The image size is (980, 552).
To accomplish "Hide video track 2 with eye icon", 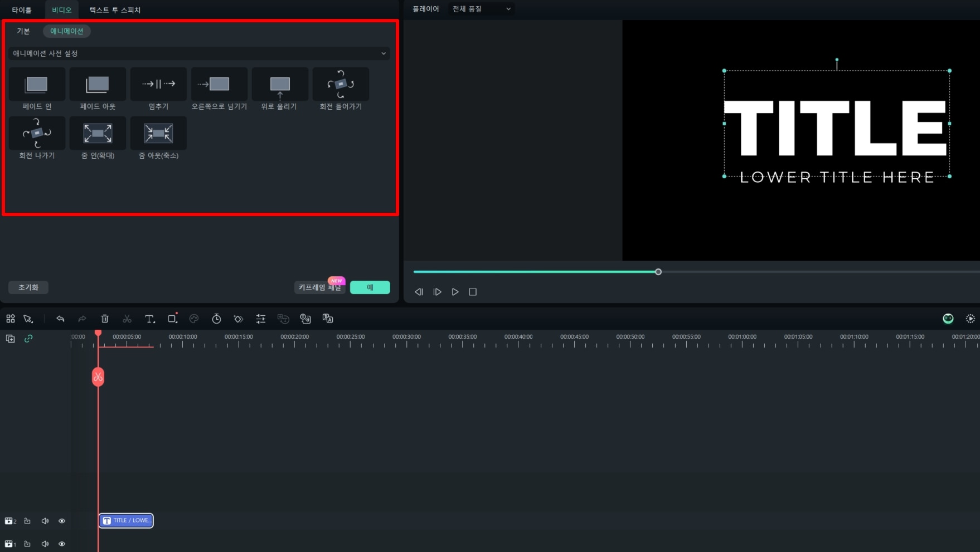I will [62, 521].
